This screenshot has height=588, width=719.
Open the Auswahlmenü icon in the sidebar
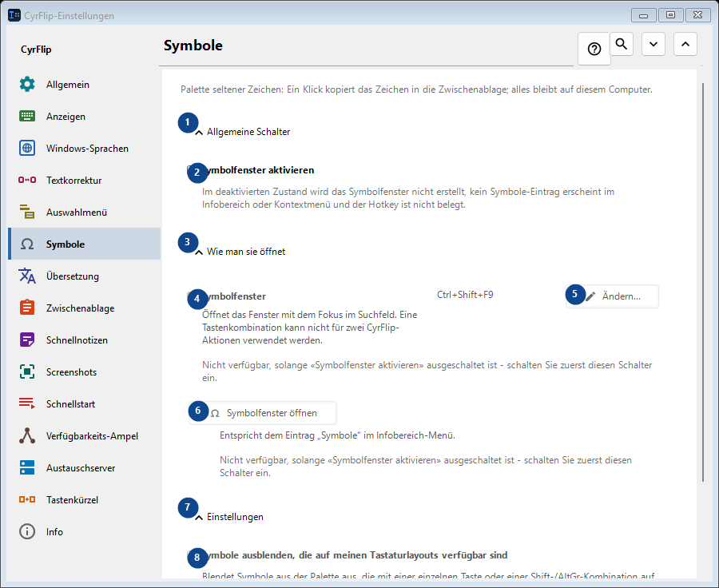27,212
